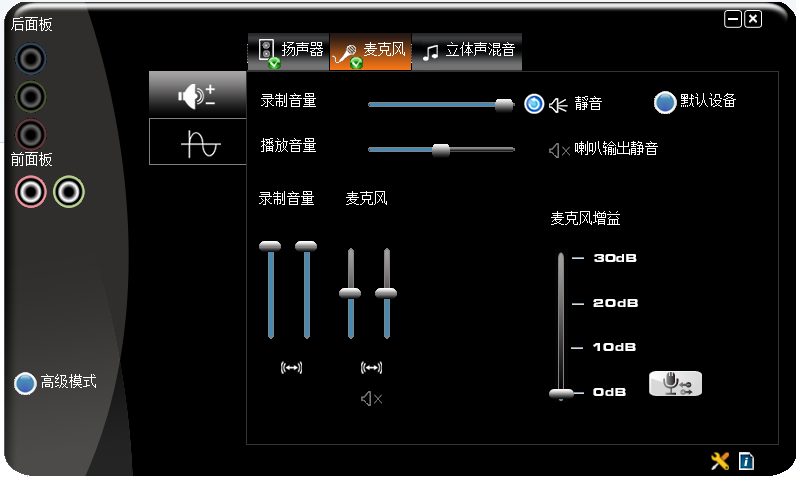Select the 麦克风 tab
The height and width of the screenshot is (477, 796).
click(371, 51)
